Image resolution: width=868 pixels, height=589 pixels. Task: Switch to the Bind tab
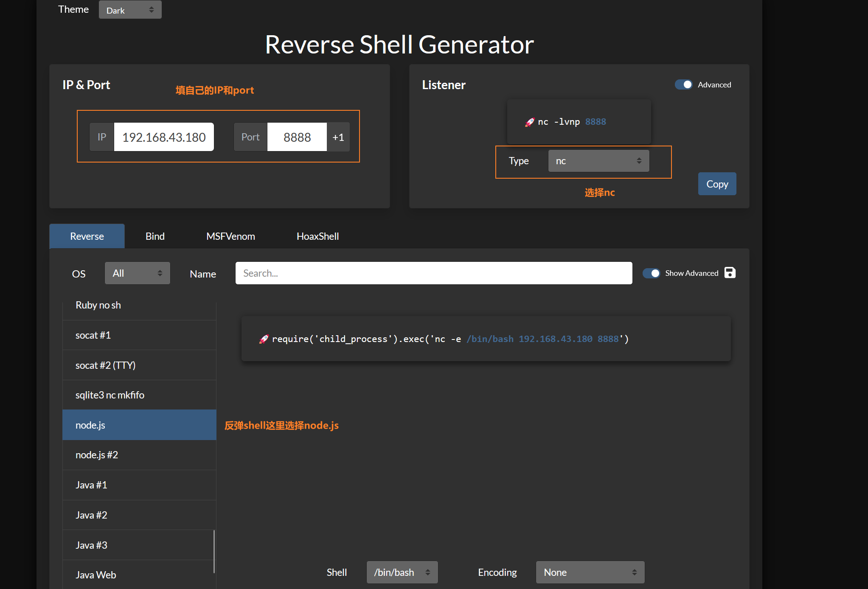pos(155,236)
